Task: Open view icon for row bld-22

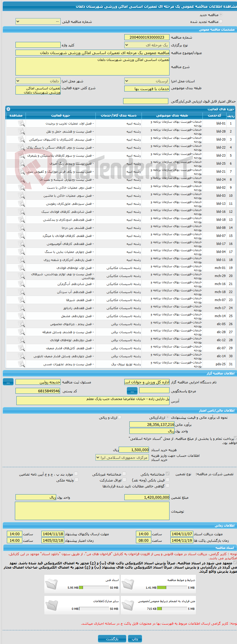Action: click(21, 147)
